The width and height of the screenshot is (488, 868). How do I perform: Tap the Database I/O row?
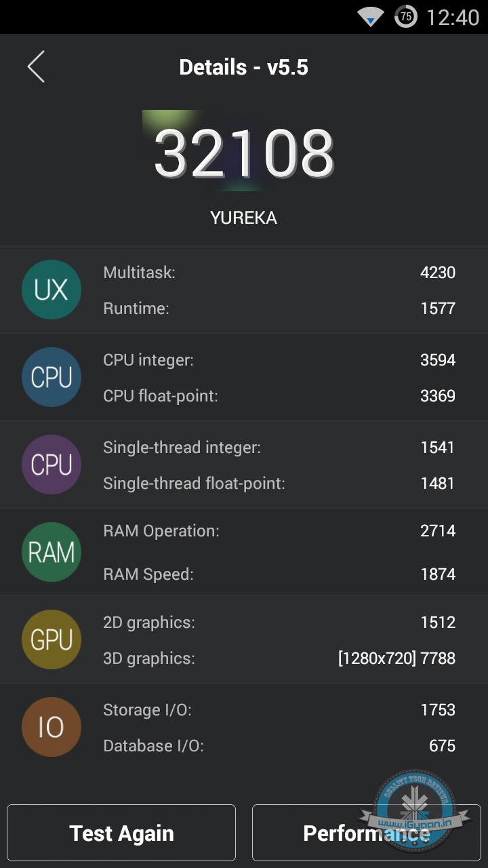pos(279,746)
